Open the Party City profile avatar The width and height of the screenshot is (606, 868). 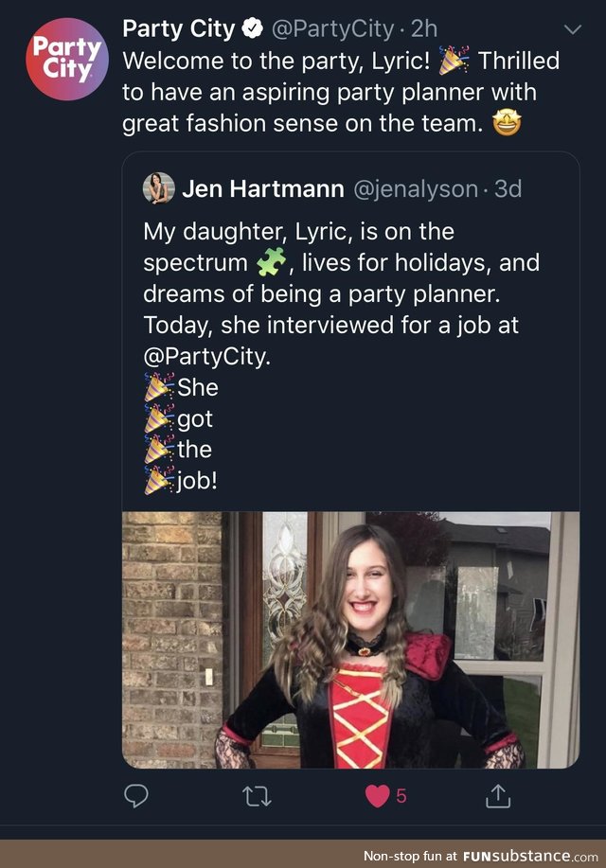coord(67,60)
